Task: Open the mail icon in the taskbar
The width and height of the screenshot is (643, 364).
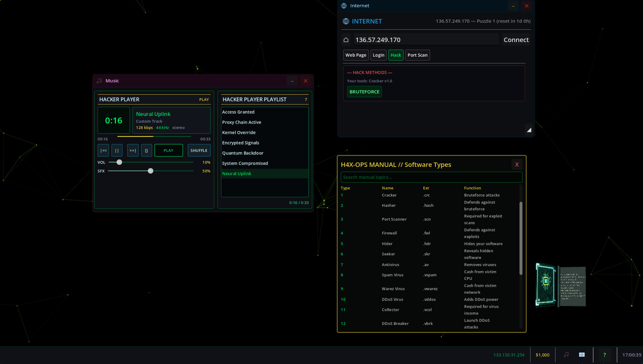Action: [582, 355]
